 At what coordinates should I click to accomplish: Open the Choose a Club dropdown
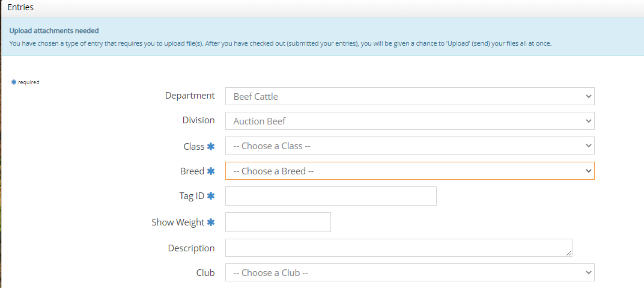tap(410, 272)
